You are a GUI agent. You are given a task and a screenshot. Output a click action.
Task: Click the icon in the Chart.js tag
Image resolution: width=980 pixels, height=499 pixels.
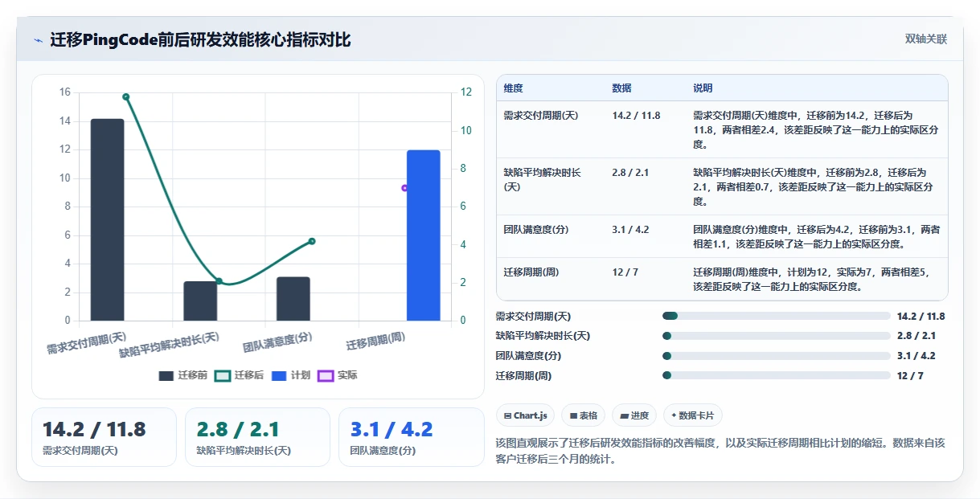507,416
